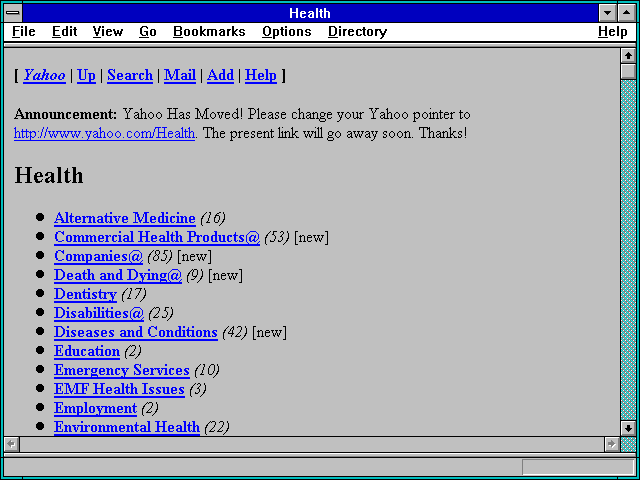
Task: Minimize the Health window
Action: (x=607, y=13)
